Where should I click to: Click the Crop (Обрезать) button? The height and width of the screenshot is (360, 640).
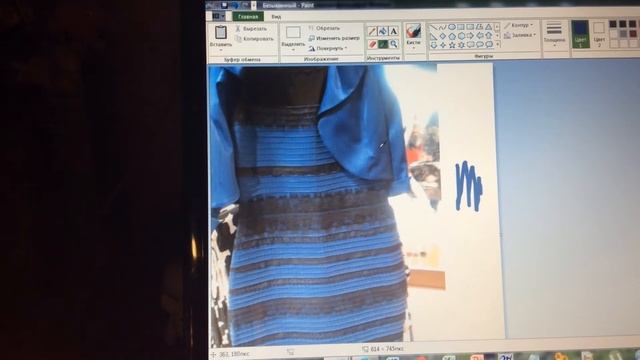[x=324, y=28]
